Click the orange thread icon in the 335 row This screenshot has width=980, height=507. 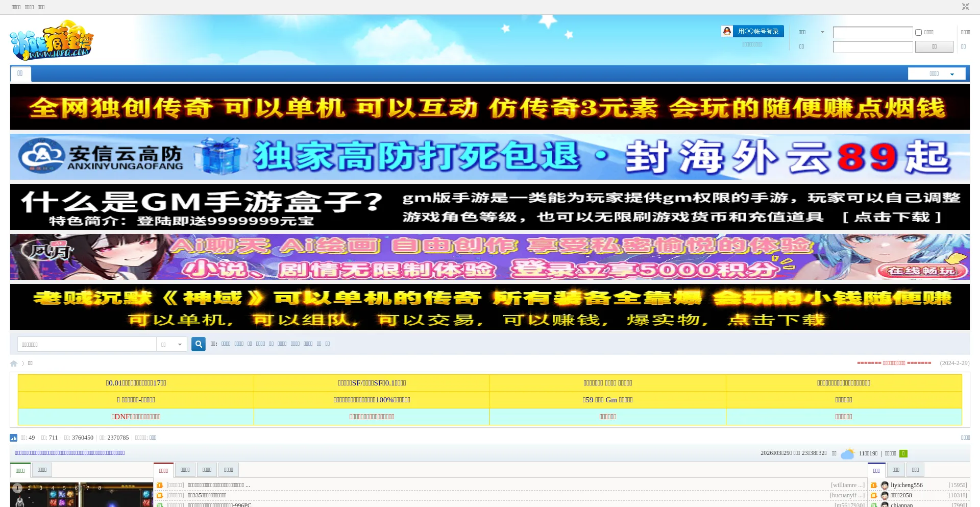pos(159,495)
